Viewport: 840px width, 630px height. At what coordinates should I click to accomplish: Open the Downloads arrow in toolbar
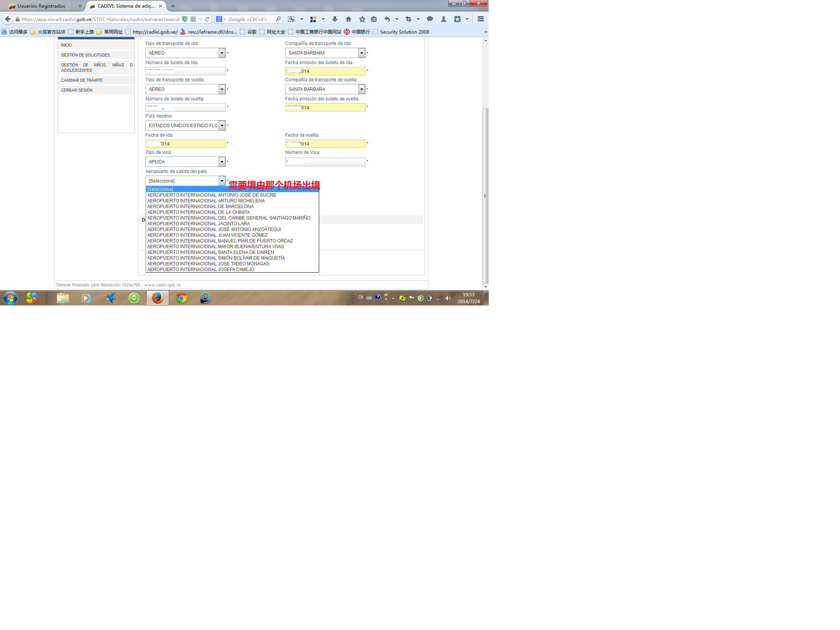pos(335,19)
